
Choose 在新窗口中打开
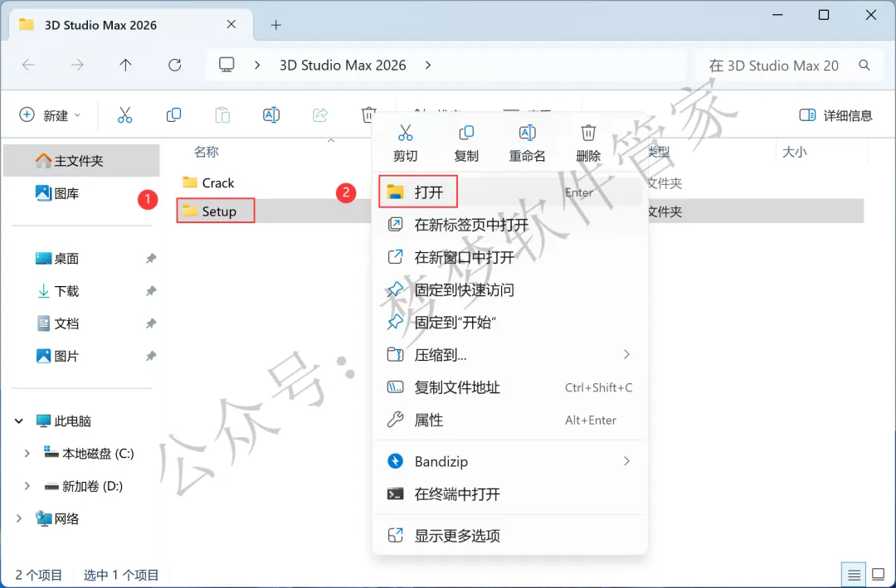click(x=509, y=257)
